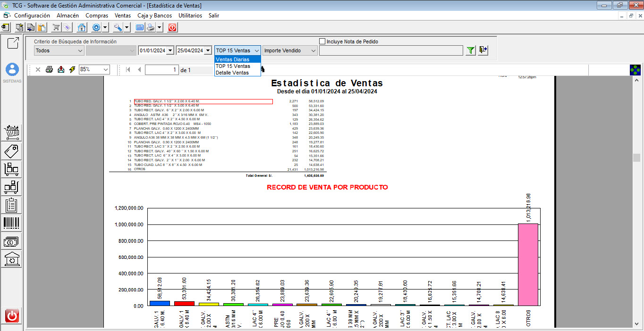
Task: Click the red power button in the sidebar
Action: click(12, 315)
